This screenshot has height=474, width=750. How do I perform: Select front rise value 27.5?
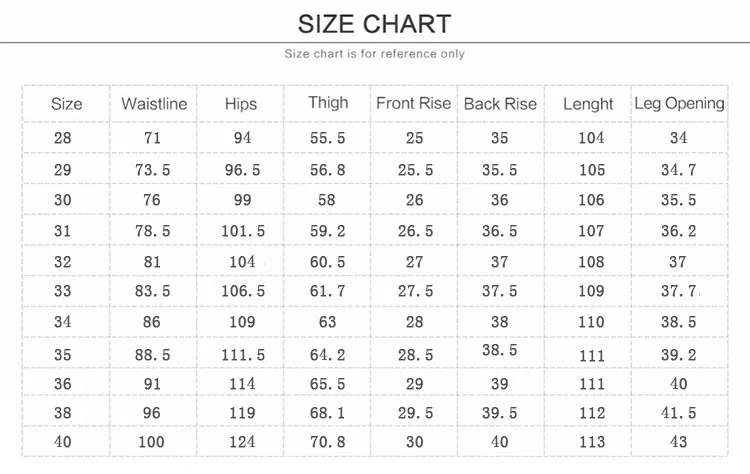(415, 291)
